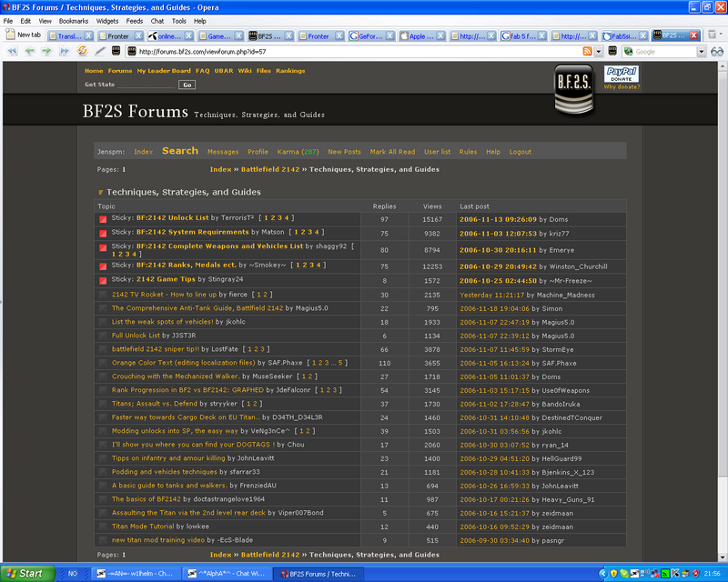Click the Search link in forum nav
The height and width of the screenshot is (582, 728).
180,151
